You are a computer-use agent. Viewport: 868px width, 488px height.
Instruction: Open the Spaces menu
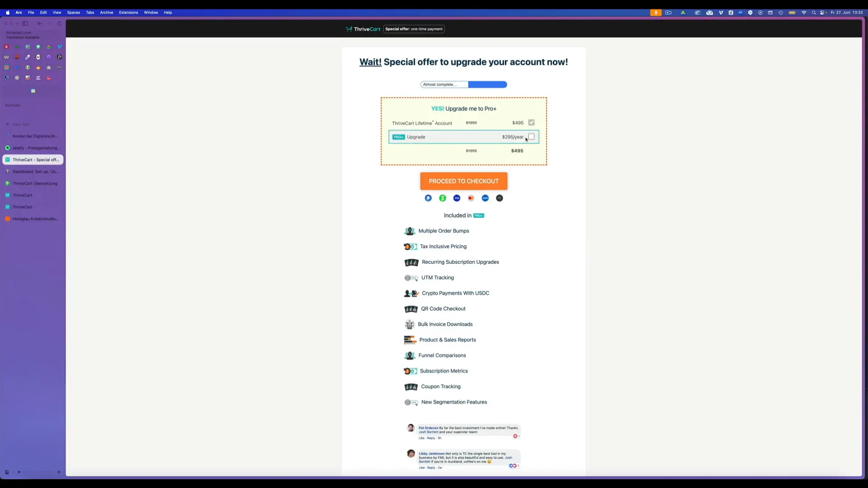point(74,13)
